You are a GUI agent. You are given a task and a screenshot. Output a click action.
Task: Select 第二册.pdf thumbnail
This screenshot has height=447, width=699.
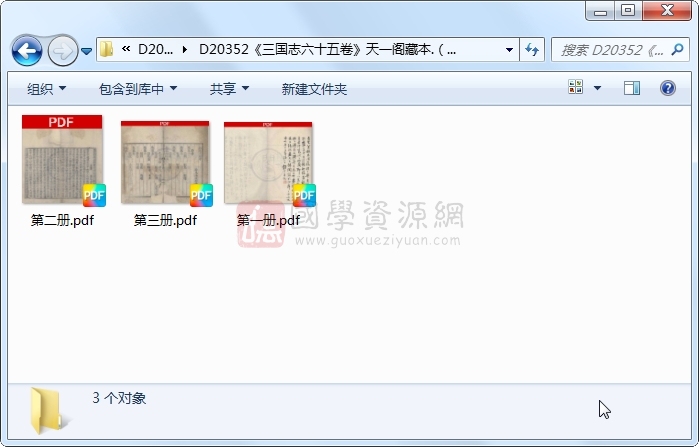[62, 160]
